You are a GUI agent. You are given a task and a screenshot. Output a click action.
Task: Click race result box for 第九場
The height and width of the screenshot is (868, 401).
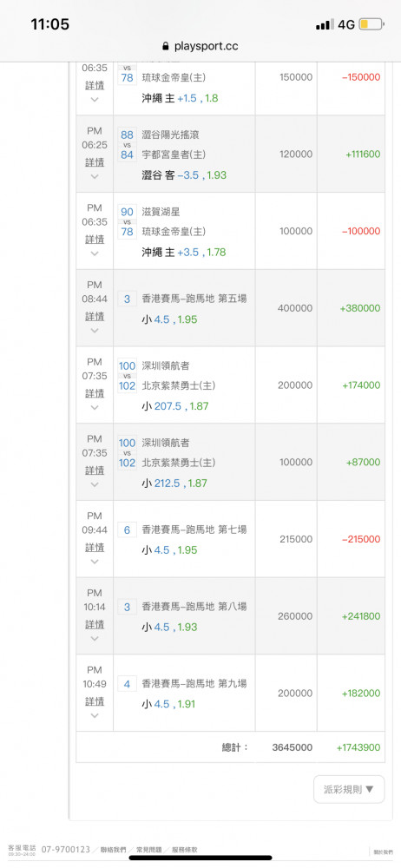point(127,684)
